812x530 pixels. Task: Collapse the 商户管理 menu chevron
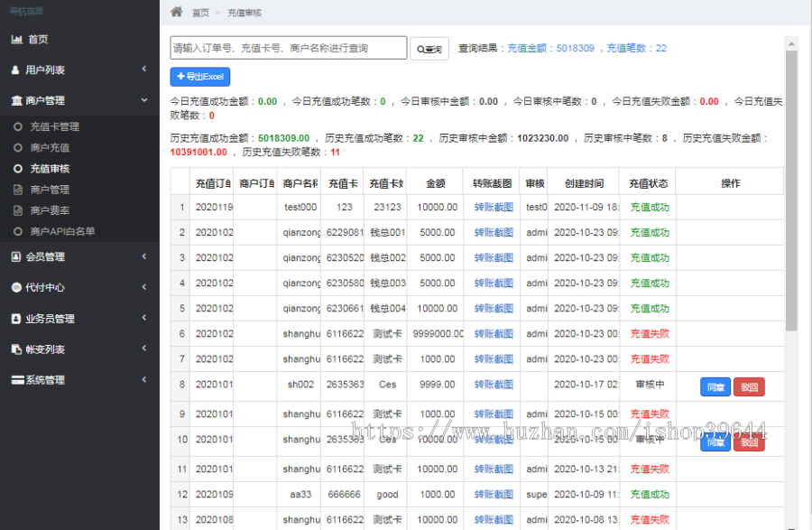(144, 99)
